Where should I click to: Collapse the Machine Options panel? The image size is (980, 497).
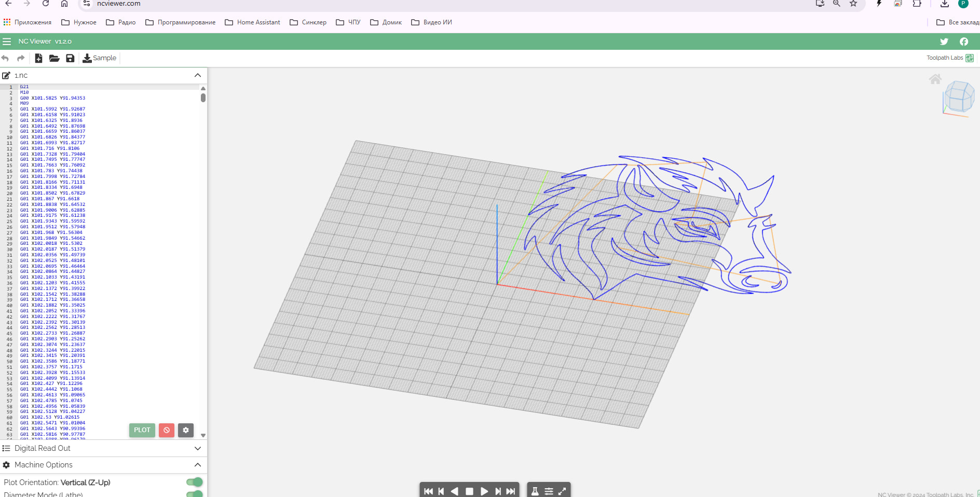click(197, 465)
